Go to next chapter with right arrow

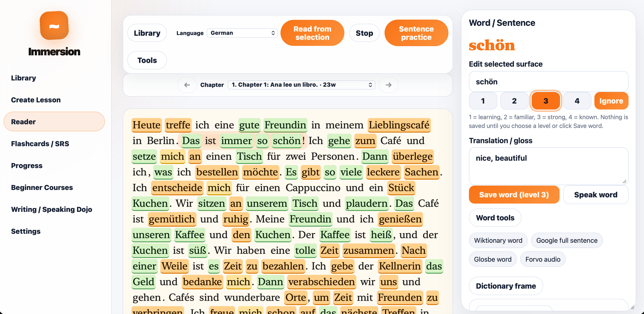click(x=388, y=85)
